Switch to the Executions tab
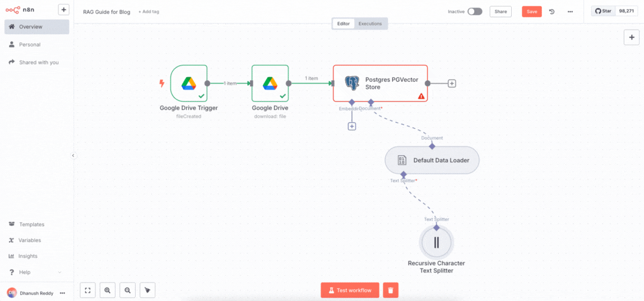 pyautogui.click(x=370, y=24)
